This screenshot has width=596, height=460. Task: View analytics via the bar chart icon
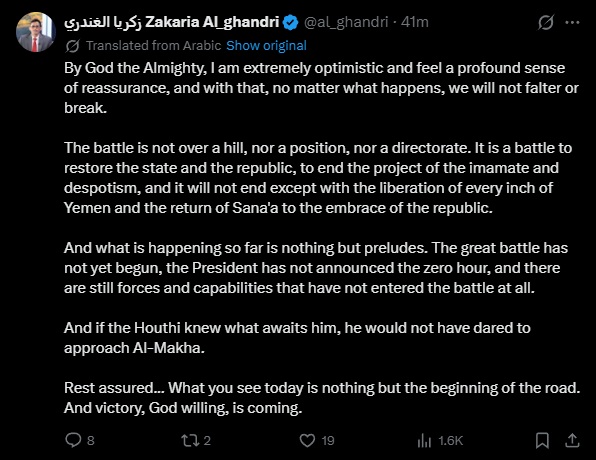pos(424,441)
